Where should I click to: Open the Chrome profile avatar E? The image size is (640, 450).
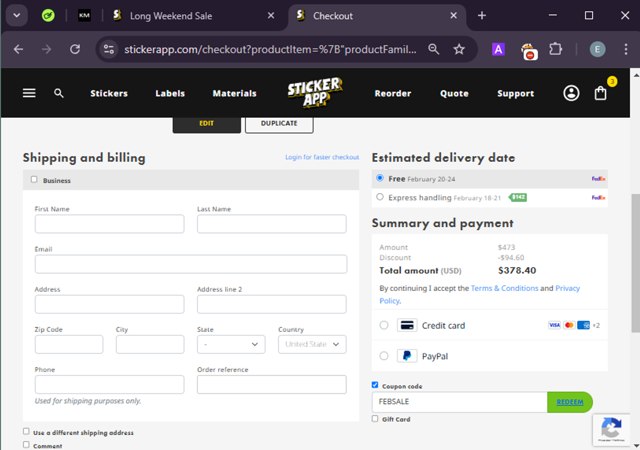[597, 49]
